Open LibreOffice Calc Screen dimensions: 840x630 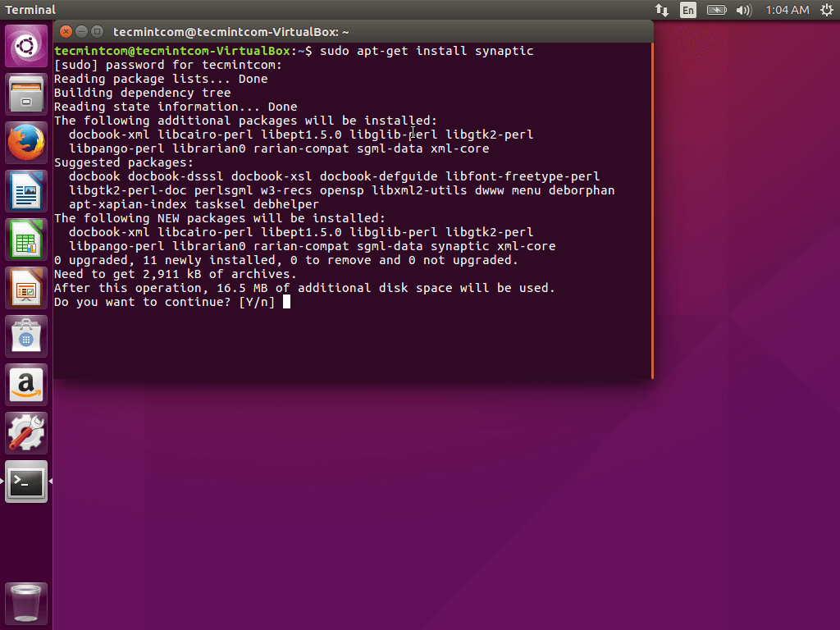[25, 239]
